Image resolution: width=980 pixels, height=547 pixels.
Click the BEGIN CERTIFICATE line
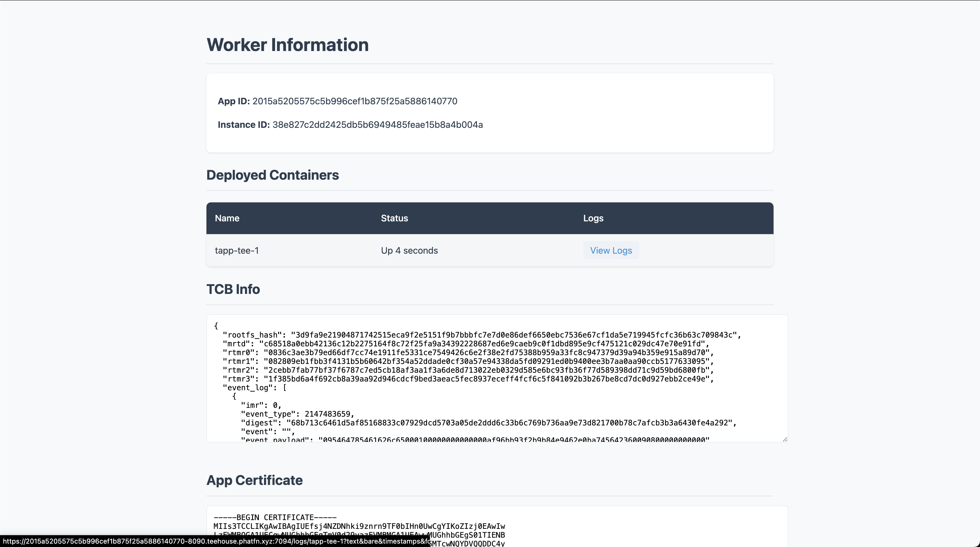(x=275, y=517)
